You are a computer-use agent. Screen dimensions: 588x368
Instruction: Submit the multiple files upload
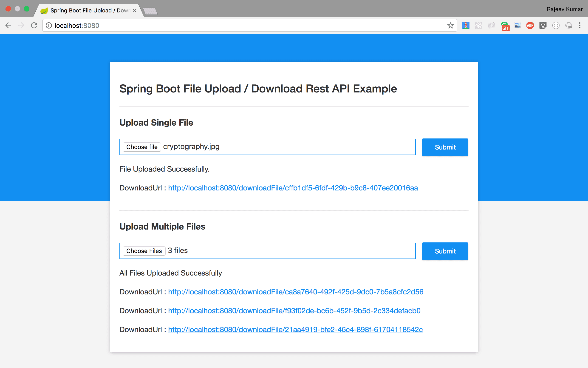445,251
